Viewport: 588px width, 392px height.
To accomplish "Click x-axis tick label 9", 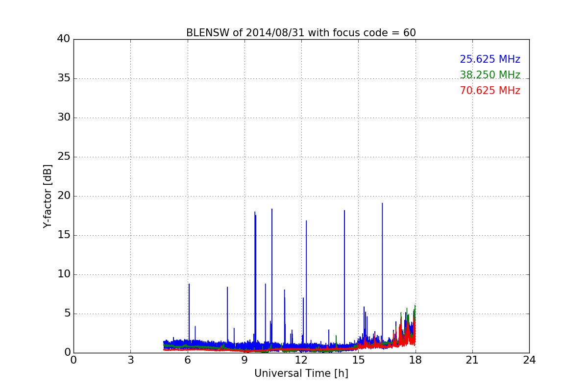I will pos(245,360).
